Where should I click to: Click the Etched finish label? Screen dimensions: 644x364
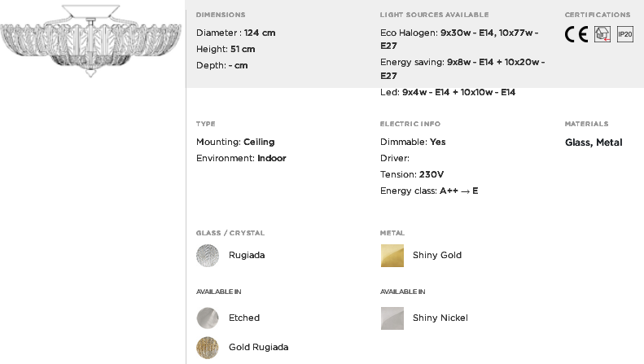[x=244, y=318]
